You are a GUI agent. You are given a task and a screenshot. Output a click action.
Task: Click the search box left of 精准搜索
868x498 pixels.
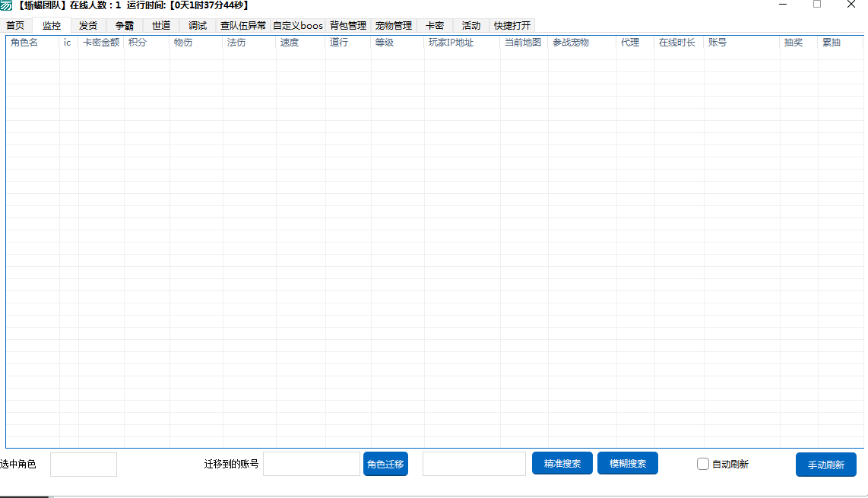pyautogui.click(x=474, y=464)
